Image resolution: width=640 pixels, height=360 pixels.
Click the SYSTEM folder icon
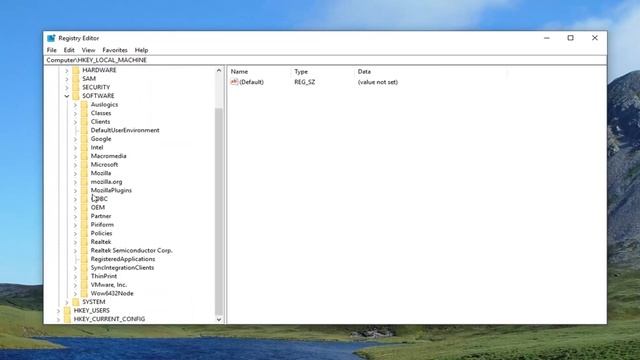(76, 302)
